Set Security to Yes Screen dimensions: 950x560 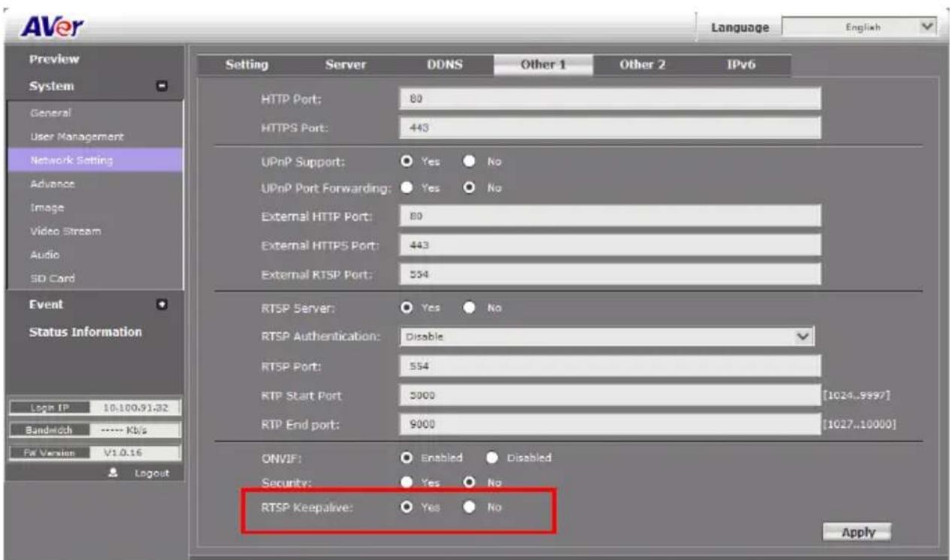(406, 482)
